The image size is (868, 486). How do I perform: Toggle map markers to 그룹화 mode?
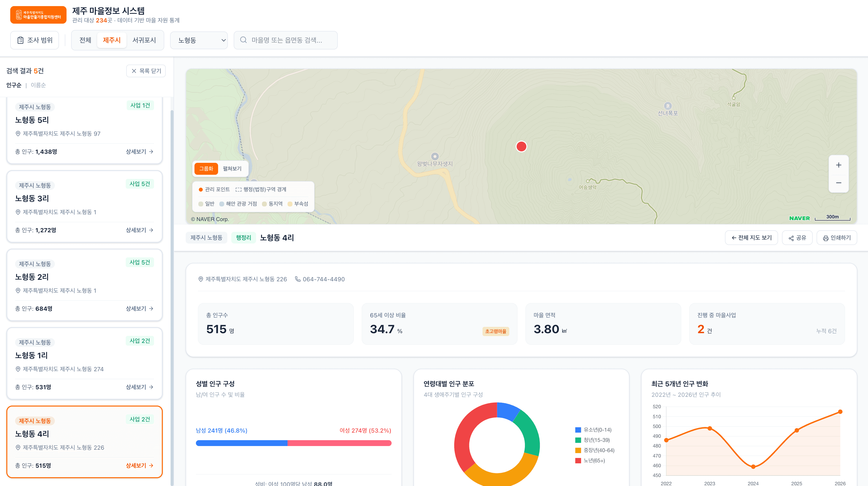pos(206,168)
